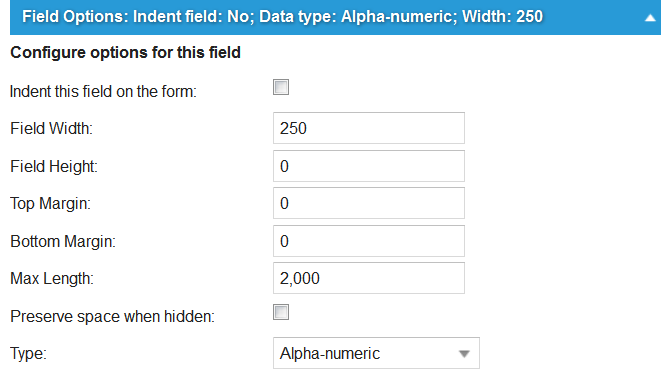The height and width of the screenshot is (373, 661).
Task: Toggle Preserve space when hidden checkbox
Action: pos(281,312)
